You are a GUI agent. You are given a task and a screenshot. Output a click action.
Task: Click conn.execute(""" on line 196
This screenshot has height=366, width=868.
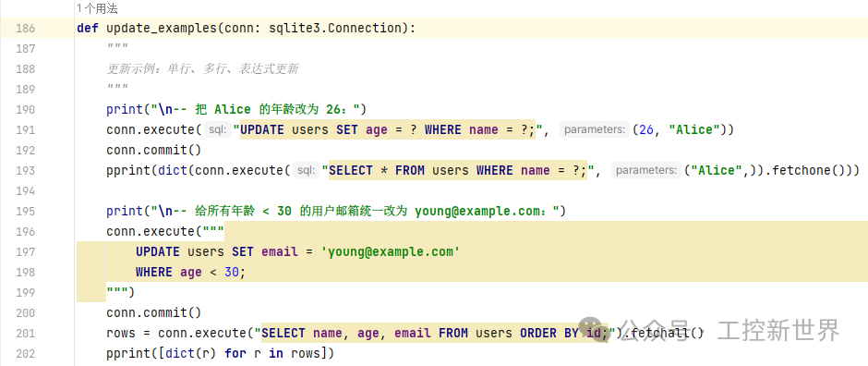click(165, 231)
